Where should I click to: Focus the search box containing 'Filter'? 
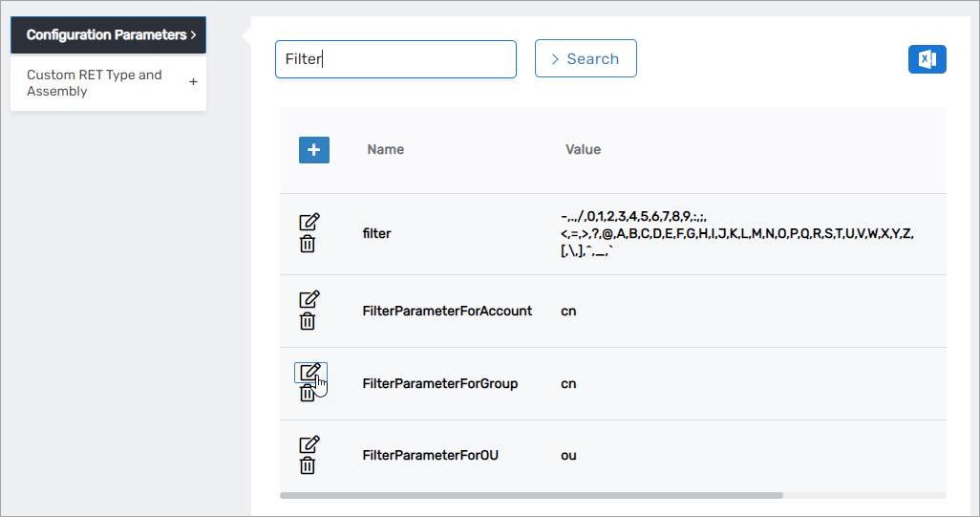click(x=395, y=59)
